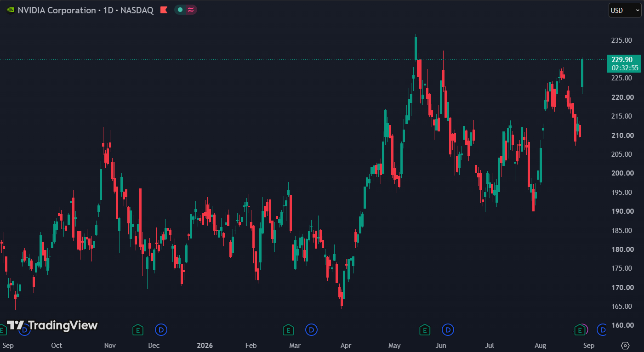Open the late May earnings marker
Viewport: 644px width, 352px height.
[x=425, y=329]
